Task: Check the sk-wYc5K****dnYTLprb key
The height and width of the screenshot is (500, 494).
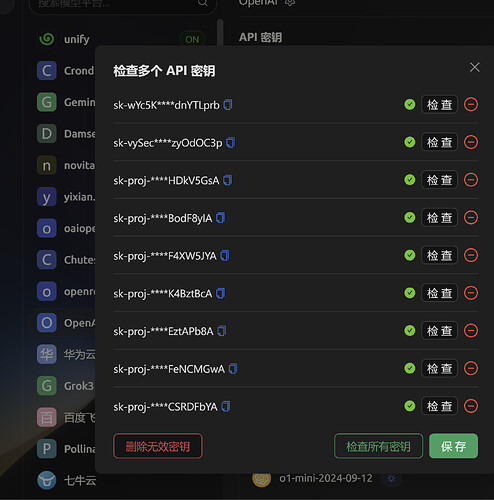Action: [439, 105]
